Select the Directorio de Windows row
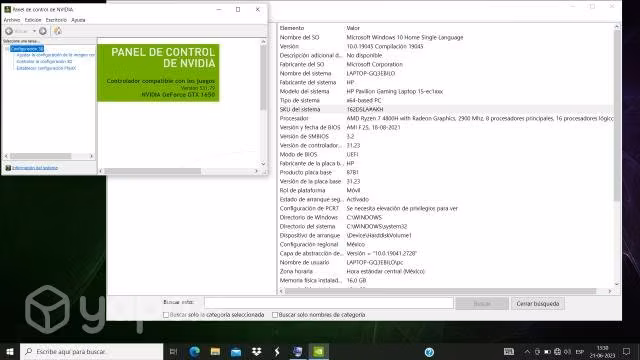640x360 pixels. (x=445, y=218)
